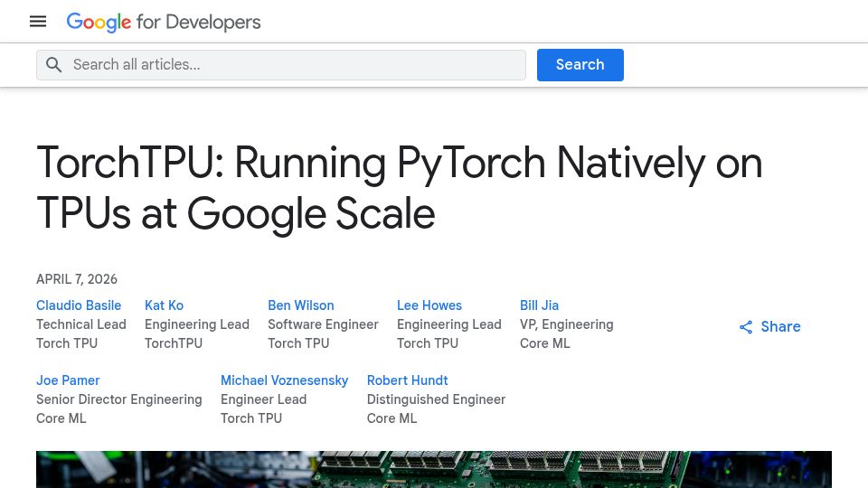
Task: Click 'Distinguished Engineer' under Robert Hundt
Action: pos(436,399)
